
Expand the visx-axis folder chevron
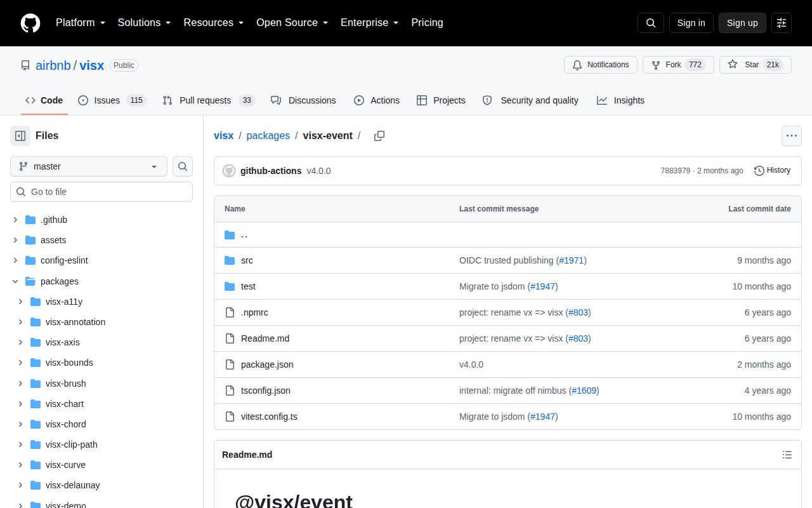click(20, 342)
